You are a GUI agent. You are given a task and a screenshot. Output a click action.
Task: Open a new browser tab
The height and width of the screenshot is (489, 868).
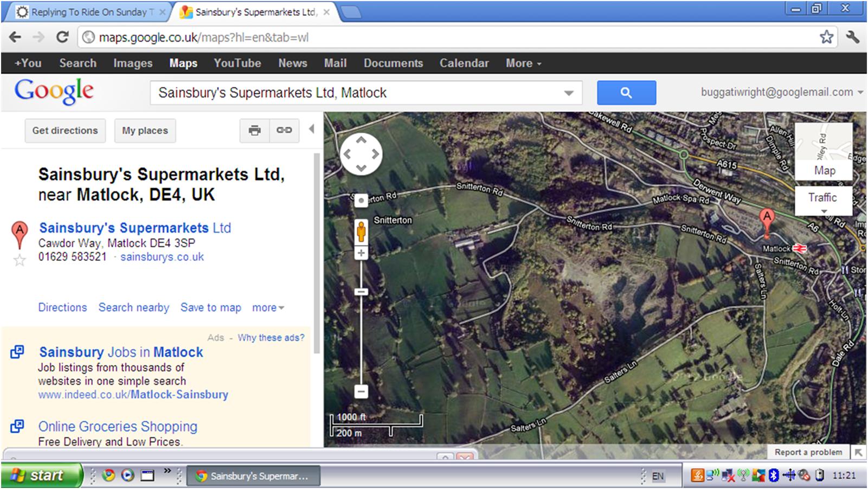point(351,12)
